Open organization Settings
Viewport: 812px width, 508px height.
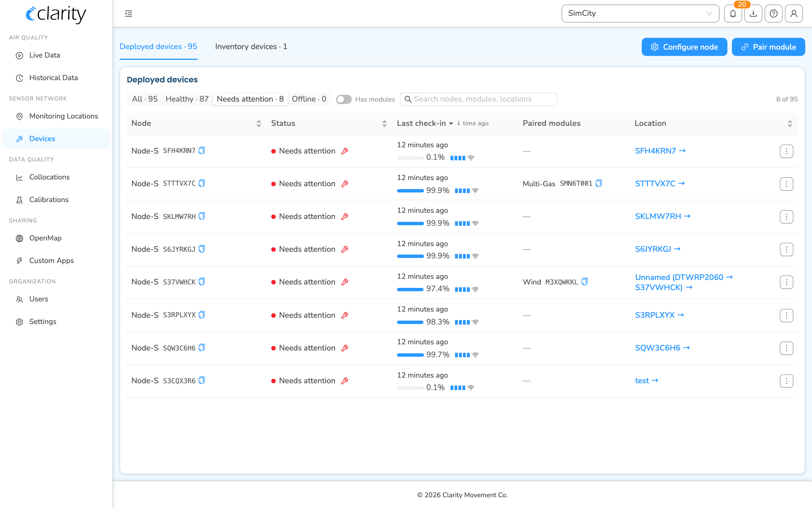click(x=56, y=321)
